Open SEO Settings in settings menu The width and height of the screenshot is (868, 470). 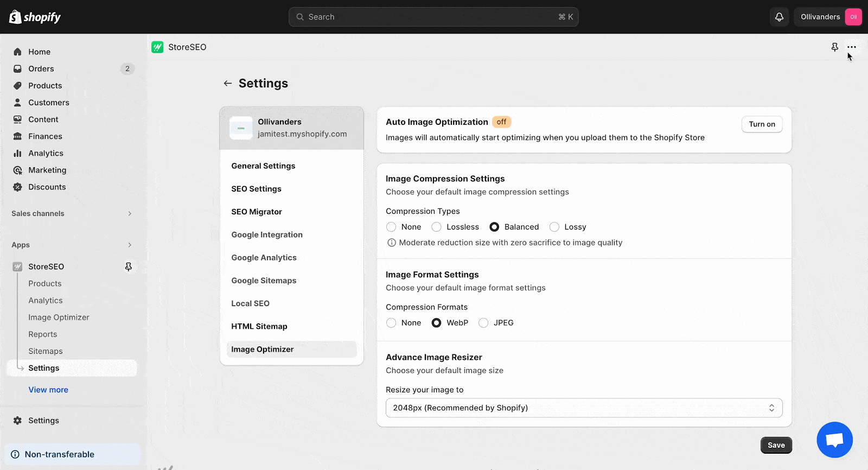(256, 189)
